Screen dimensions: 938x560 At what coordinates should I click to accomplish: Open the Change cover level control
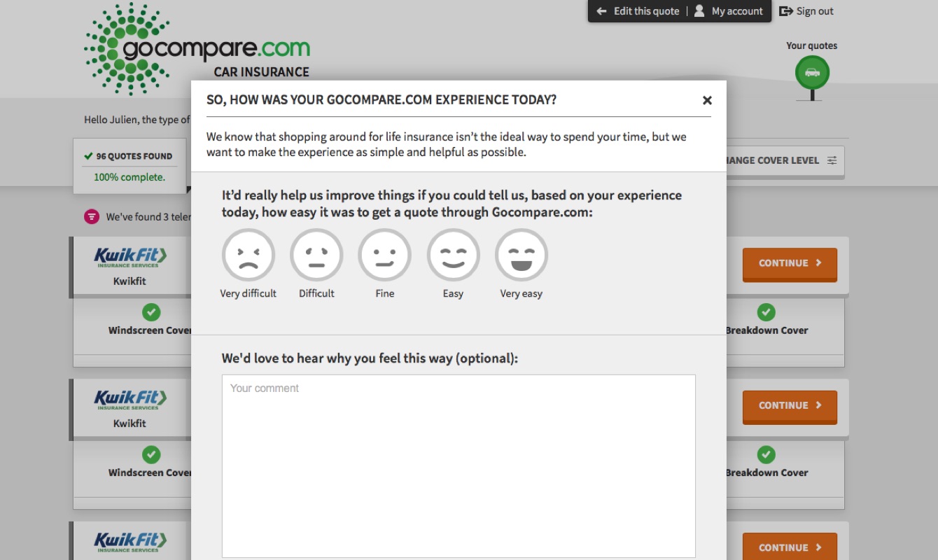[785, 160]
